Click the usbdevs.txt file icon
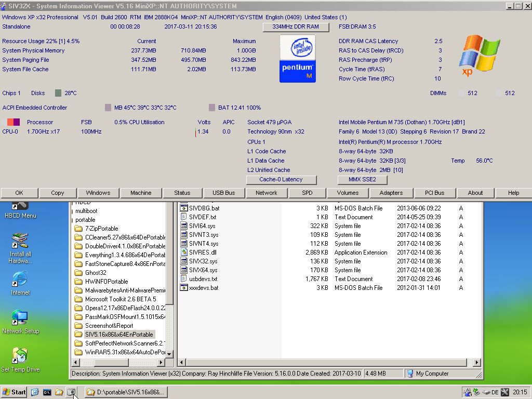 click(x=184, y=278)
